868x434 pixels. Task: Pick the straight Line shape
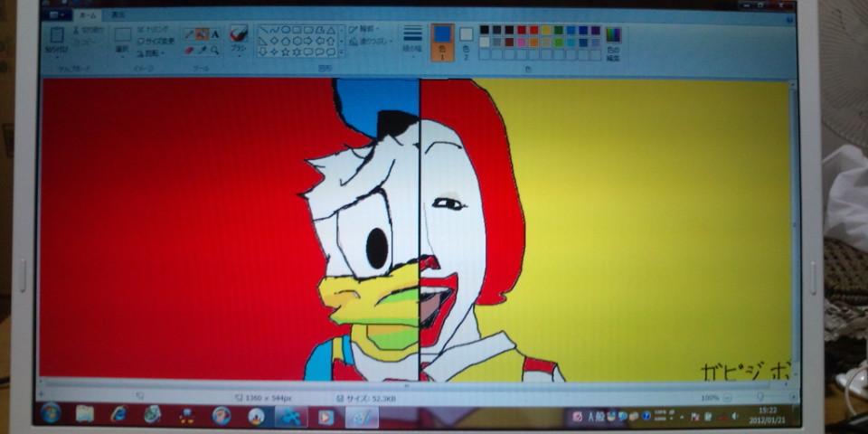tap(263, 30)
